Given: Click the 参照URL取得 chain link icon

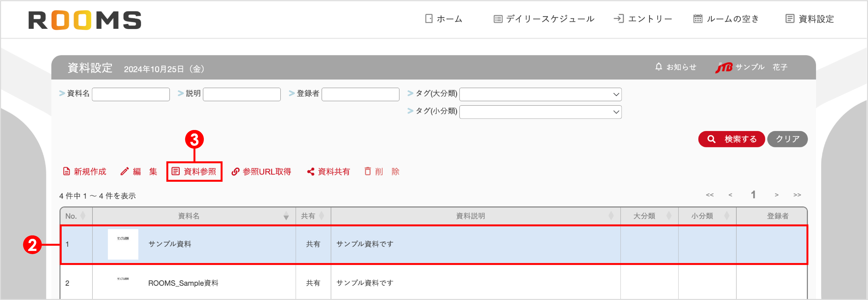Looking at the screenshot, I should point(235,171).
